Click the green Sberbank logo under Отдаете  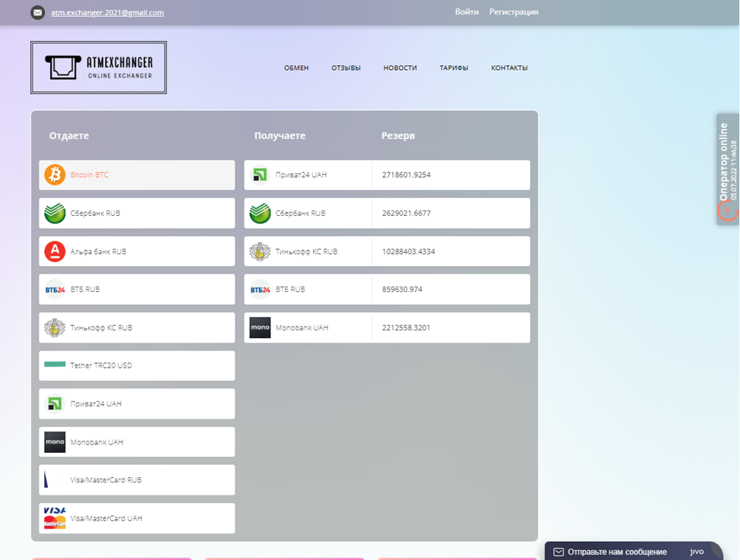(55, 214)
